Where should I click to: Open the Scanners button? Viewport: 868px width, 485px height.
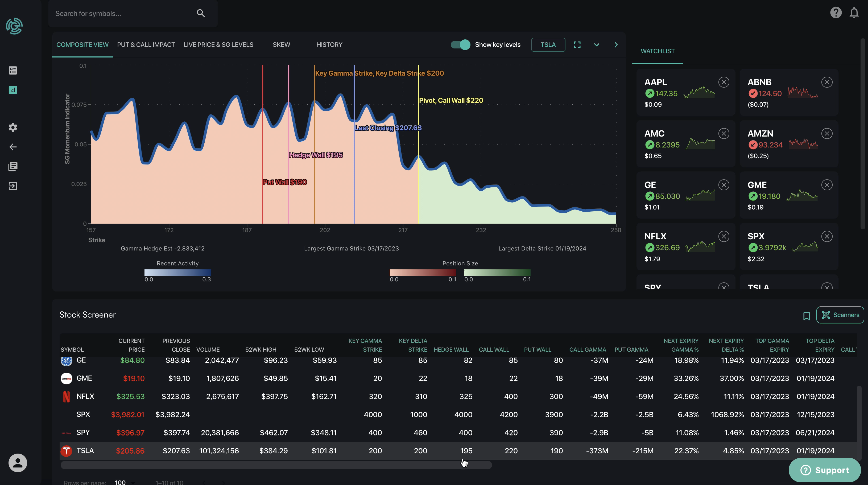click(840, 315)
